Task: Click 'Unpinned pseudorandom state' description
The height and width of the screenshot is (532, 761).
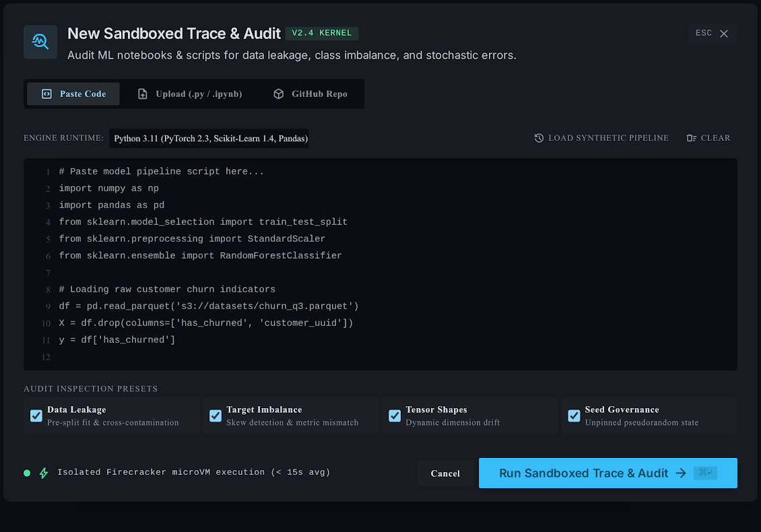Action: coord(642,422)
